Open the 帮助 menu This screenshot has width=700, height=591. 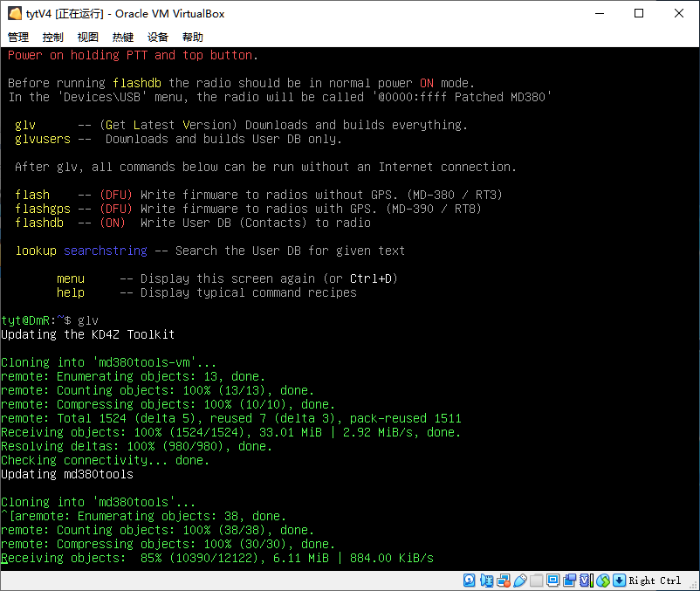coord(193,38)
